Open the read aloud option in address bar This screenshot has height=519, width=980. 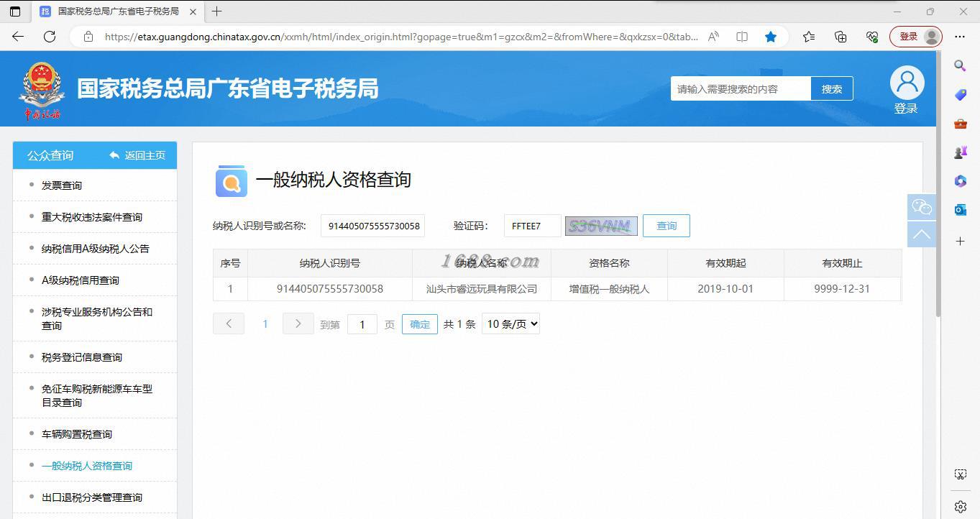[713, 37]
